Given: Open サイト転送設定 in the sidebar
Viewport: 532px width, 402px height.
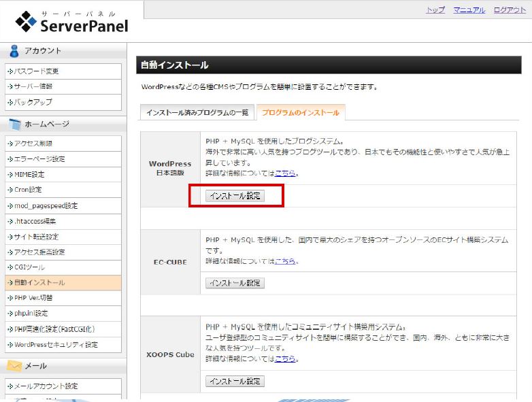Looking at the screenshot, I should click(63, 237).
